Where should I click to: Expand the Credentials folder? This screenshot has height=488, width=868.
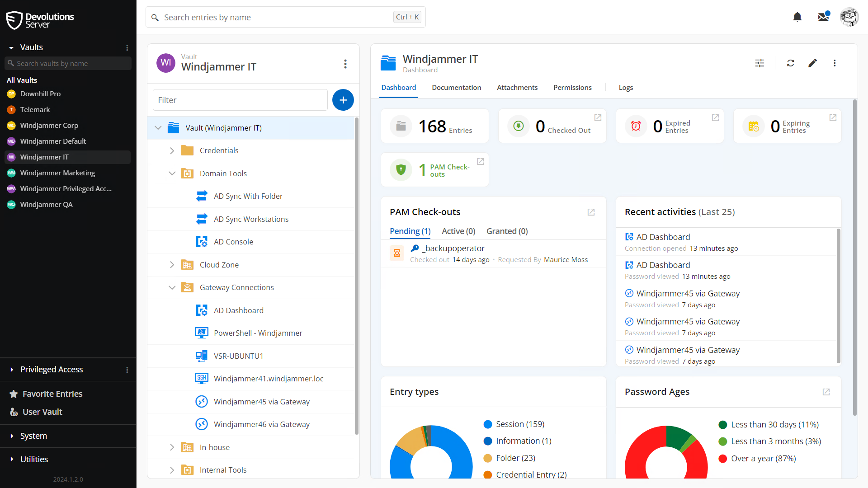[172, 150]
